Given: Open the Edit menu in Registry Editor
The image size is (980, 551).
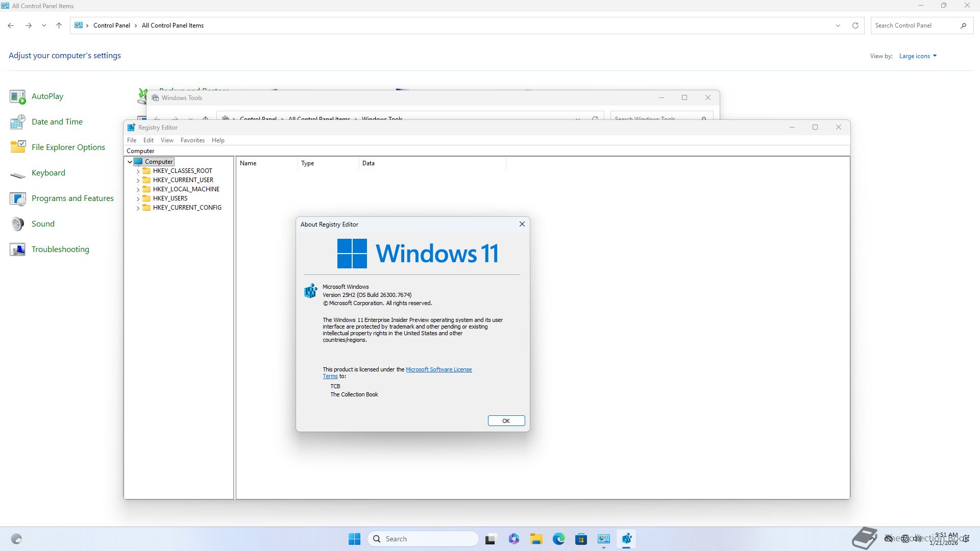Looking at the screenshot, I should click(148, 140).
